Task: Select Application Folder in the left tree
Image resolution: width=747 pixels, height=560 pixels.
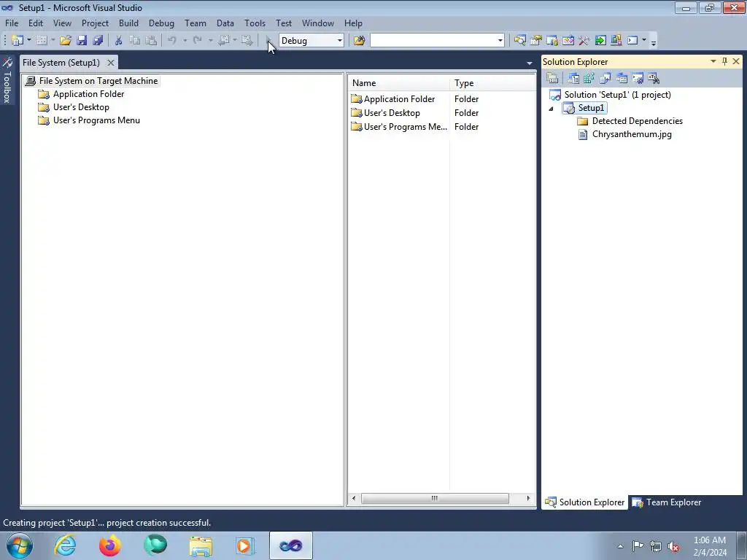Action: [x=88, y=94]
